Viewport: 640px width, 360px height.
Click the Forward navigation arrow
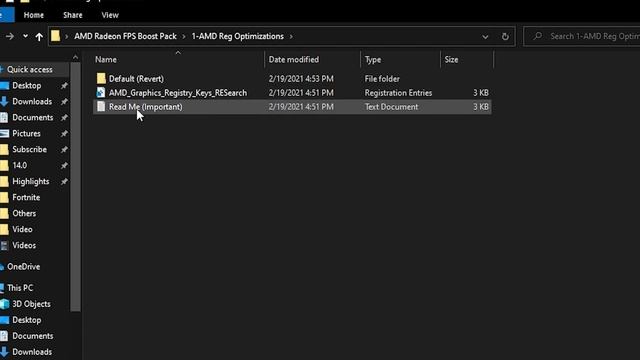[x=9, y=37]
